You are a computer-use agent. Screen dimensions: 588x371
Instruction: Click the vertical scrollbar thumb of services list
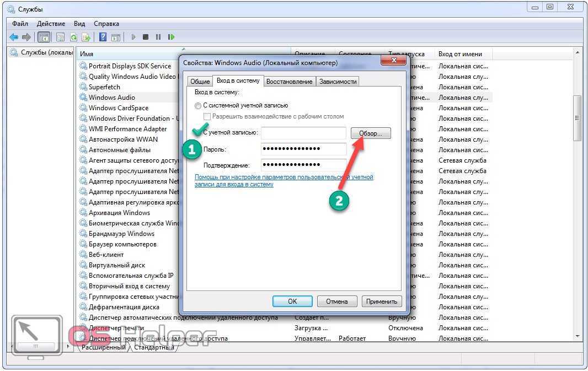(577, 118)
